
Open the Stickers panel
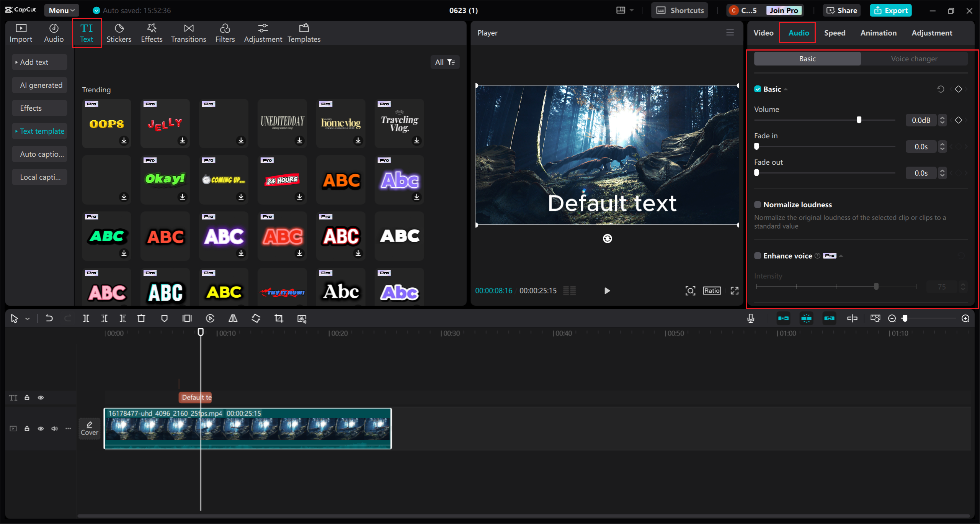(x=119, y=32)
